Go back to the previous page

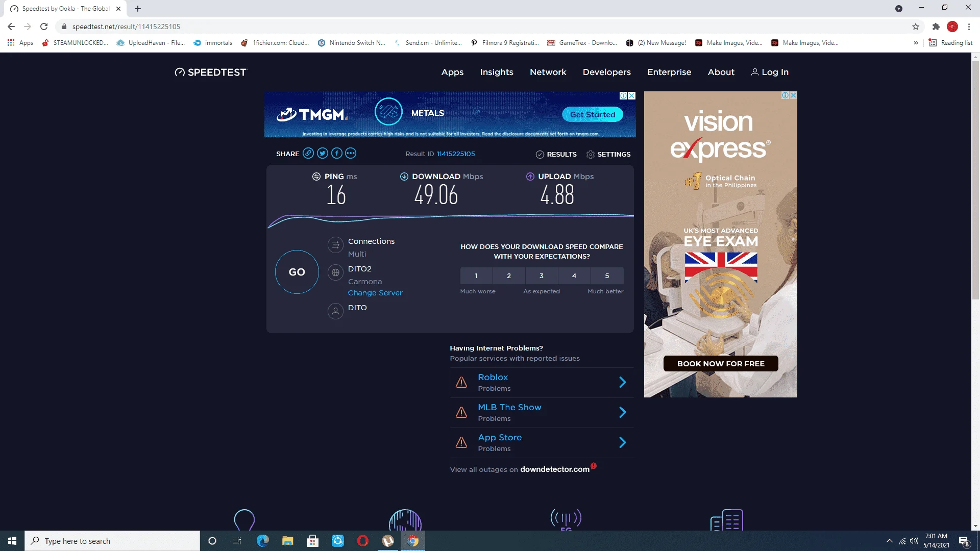pos(11,27)
